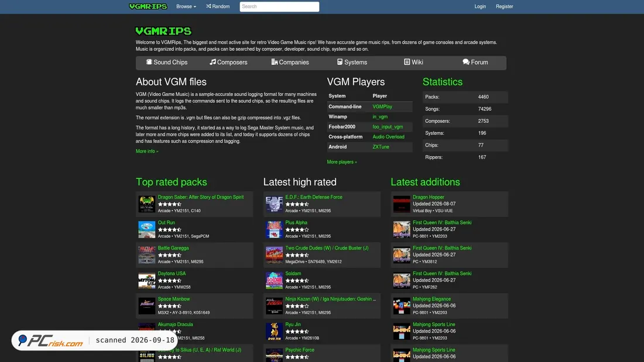Go to Systems section
The width and height of the screenshot is (644, 362).
(x=352, y=63)
